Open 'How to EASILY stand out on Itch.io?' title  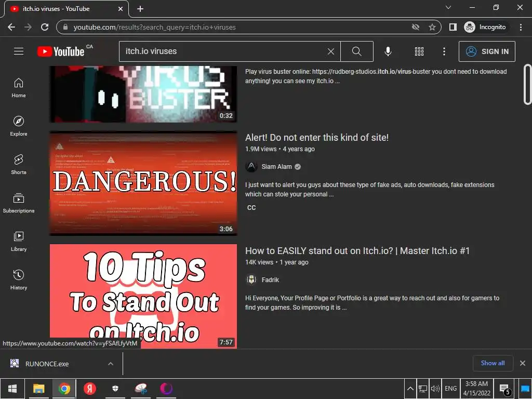click(357, 251)
